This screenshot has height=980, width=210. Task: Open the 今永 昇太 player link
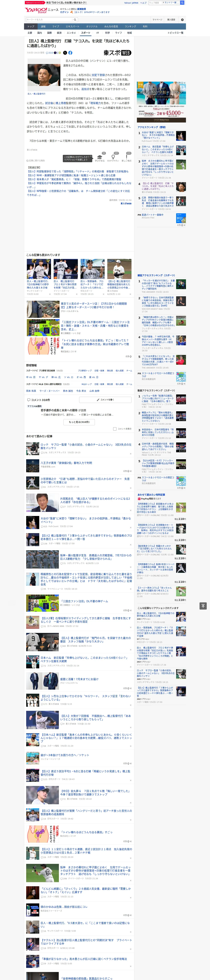tap(81, 391)
